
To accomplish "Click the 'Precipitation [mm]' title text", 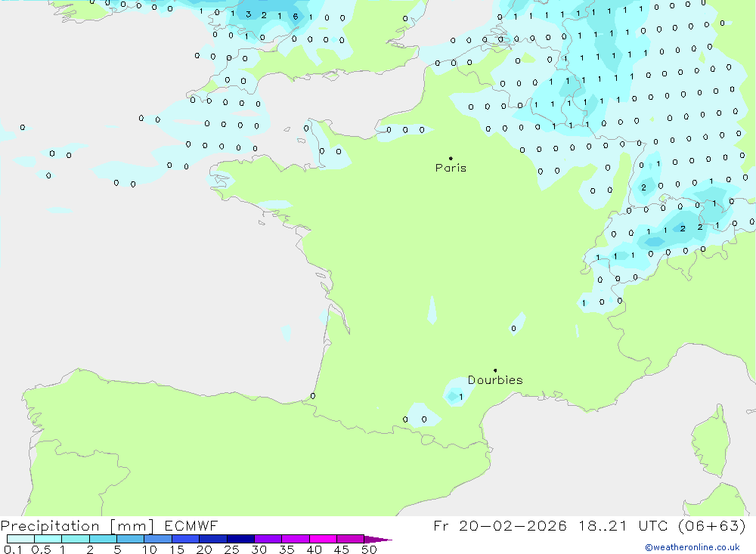I will pos(77,525).
